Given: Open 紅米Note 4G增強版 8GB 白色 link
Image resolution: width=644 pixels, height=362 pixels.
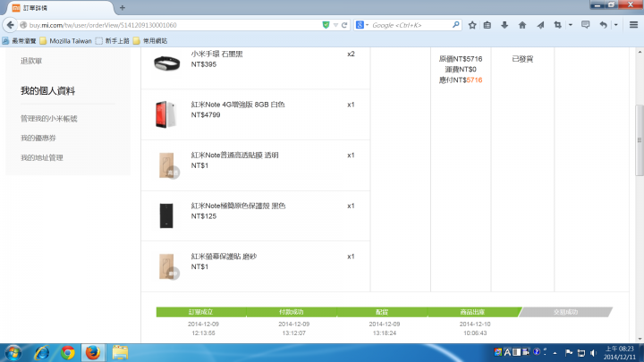Looking at the screenshot, I should pos(238,105).
